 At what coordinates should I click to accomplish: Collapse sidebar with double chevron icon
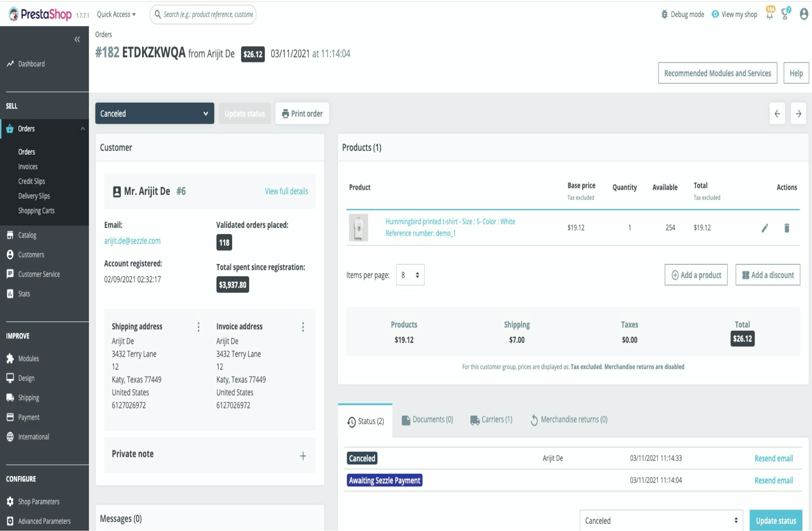coord(77,39)
